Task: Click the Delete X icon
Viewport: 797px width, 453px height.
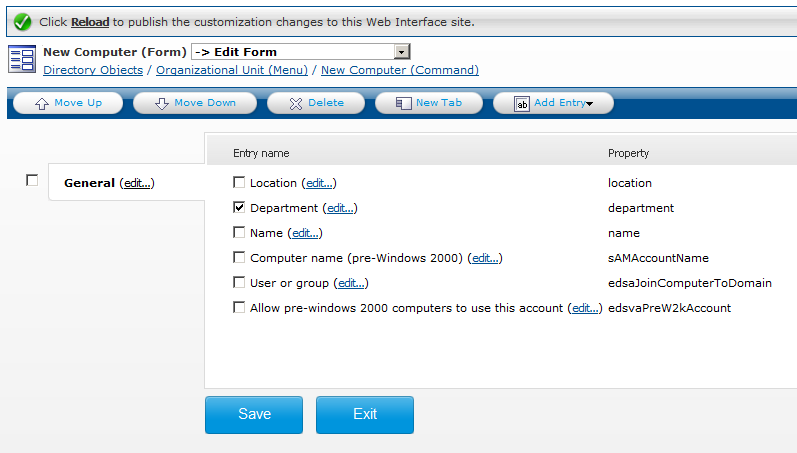Action: [296, 104]
